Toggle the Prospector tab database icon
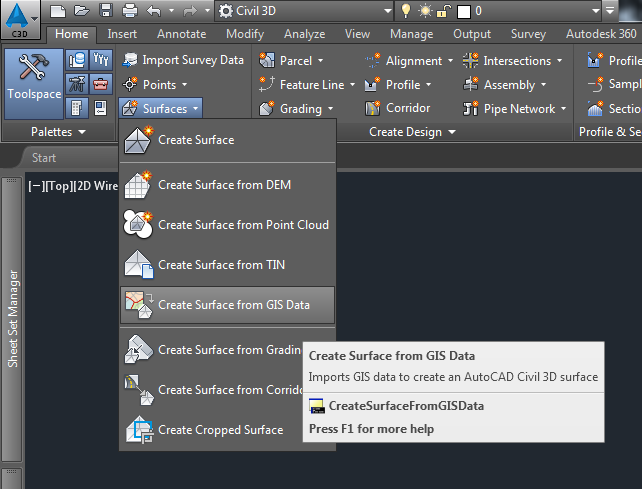 click(x=77, y=60)
